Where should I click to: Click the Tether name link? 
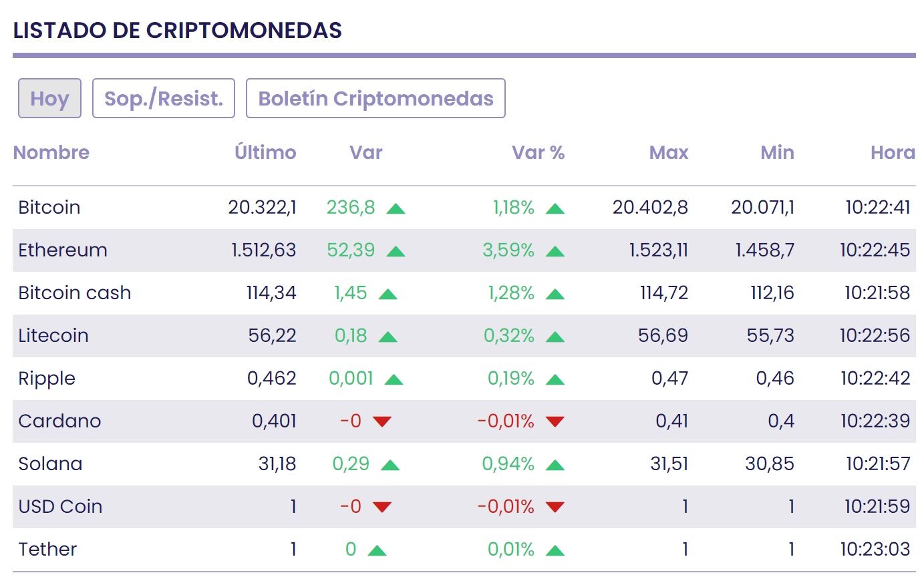(47, 549)
